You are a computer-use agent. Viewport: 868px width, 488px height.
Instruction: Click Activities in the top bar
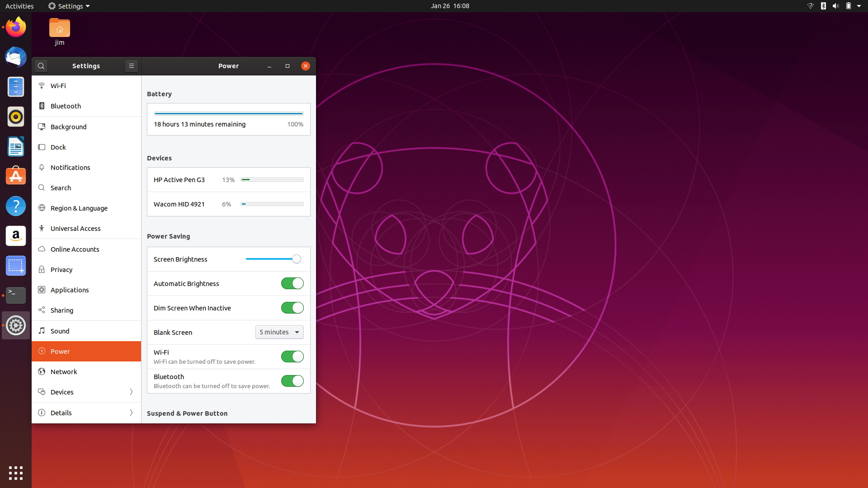coord(19,6)
